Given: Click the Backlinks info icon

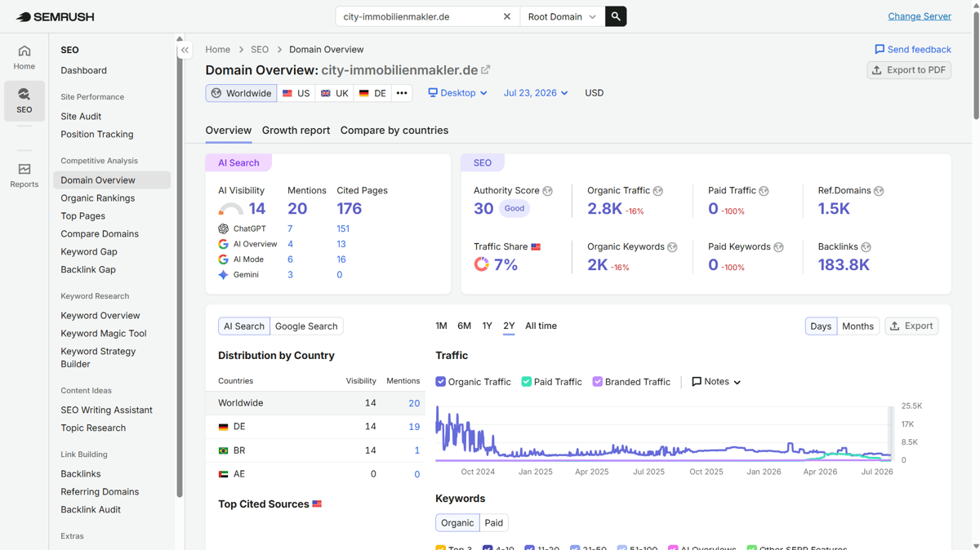Looking at the screenshot, I should (866, 247).
